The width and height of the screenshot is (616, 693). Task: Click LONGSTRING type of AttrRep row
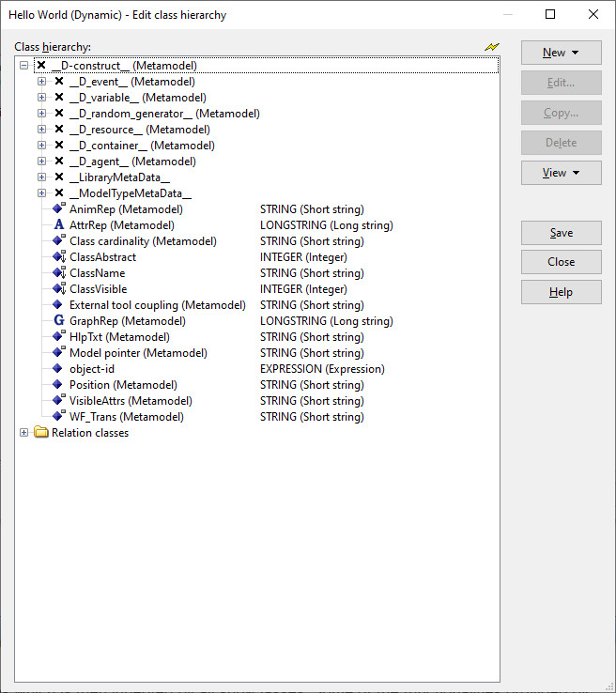326,225
